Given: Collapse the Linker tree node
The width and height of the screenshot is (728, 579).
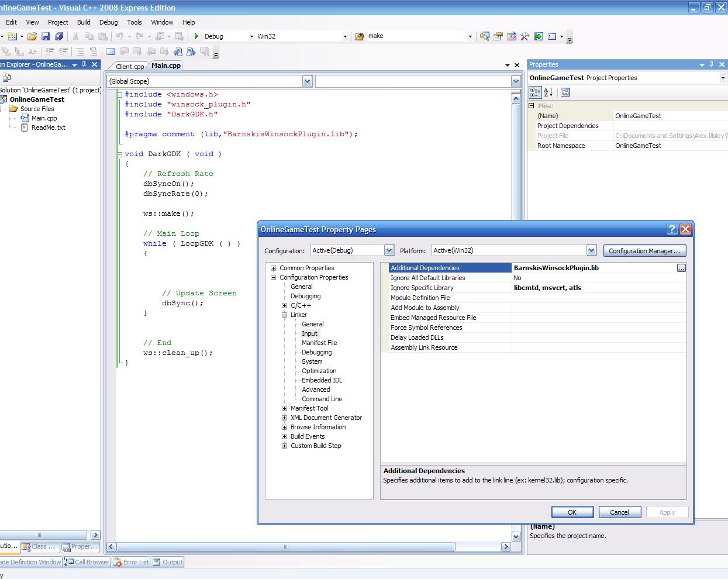Looking at the screenshot, I should 284,315.
